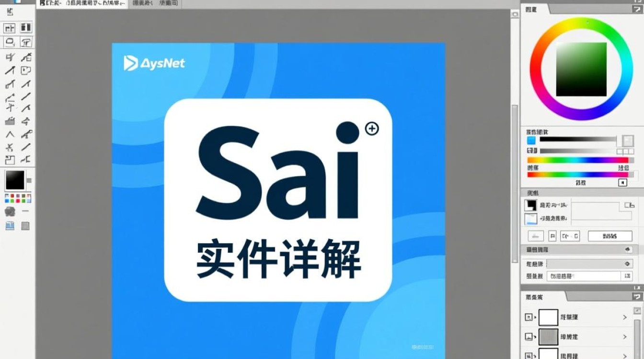Click the text input field above the layers panel
This screenshot has width=644, height=359.
coord(584,276)
